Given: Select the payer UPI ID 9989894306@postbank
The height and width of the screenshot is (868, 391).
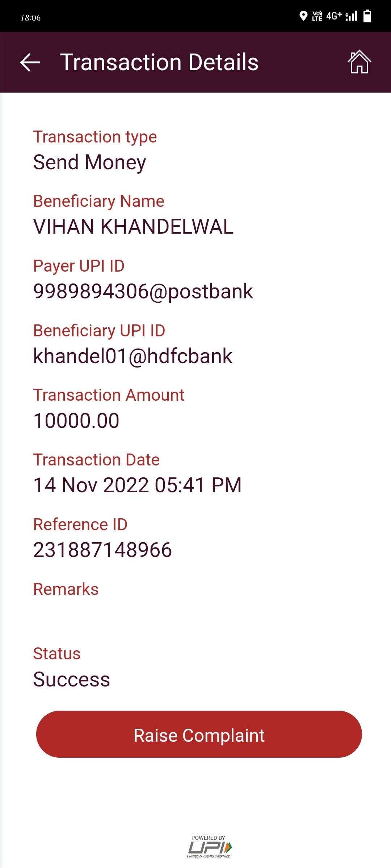Looking at the screenshot, I should tap(143, 292).
